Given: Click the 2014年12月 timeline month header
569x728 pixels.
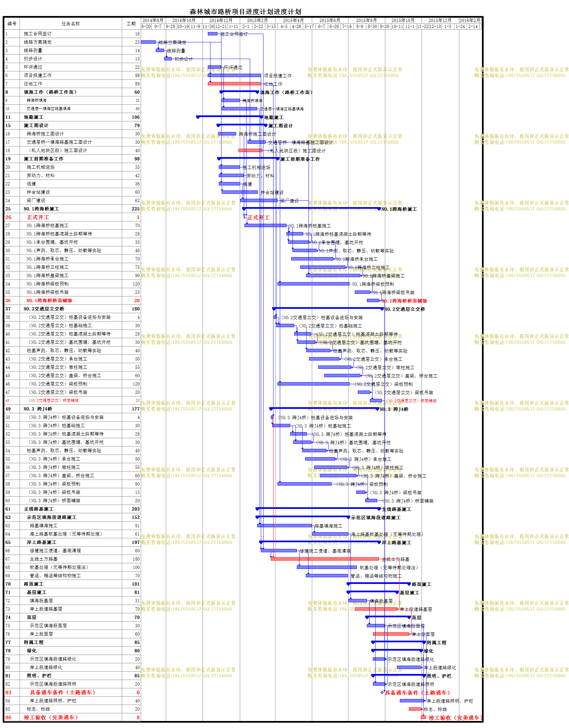Looking at the screenshot, I should click(x=221, y=20).
